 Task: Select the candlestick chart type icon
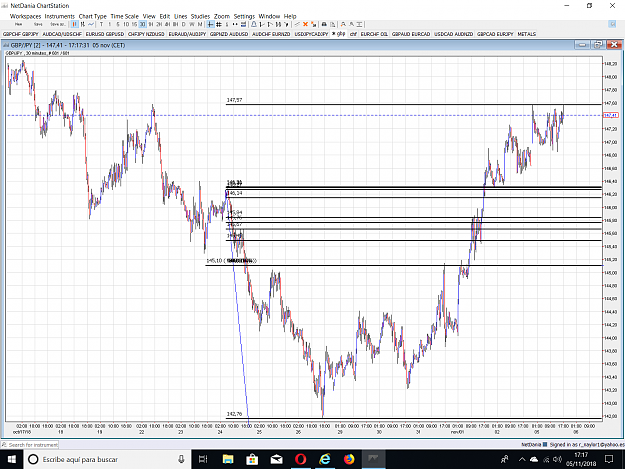pos(75,24)
